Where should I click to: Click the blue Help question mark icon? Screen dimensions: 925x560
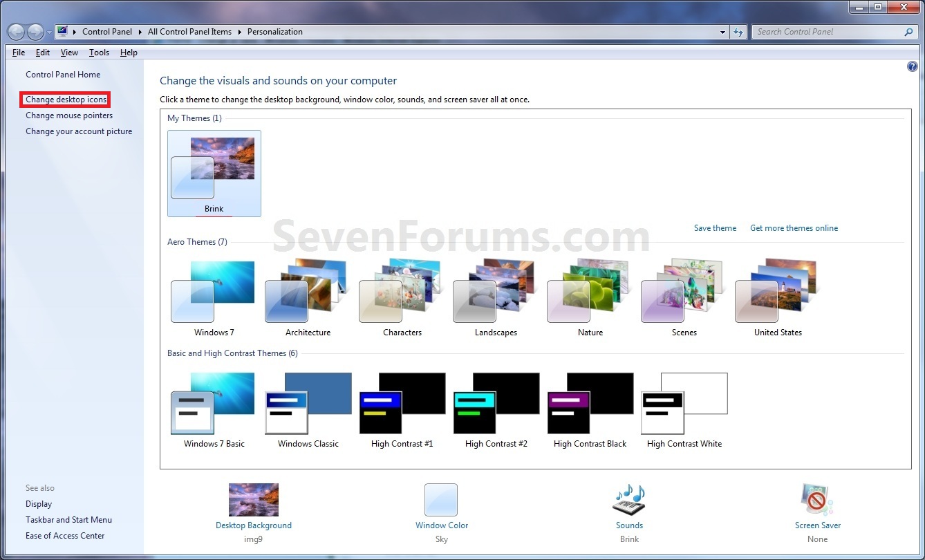912,66
